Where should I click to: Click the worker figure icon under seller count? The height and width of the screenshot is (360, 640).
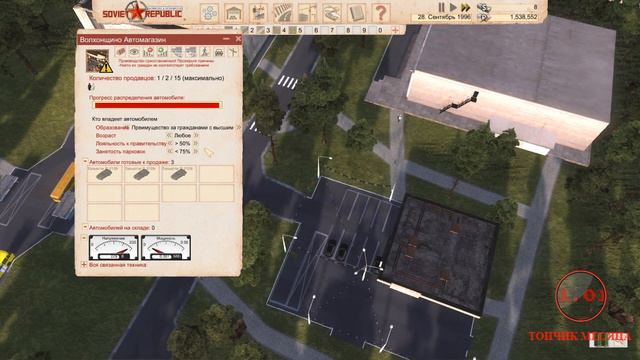coord(91,87)
